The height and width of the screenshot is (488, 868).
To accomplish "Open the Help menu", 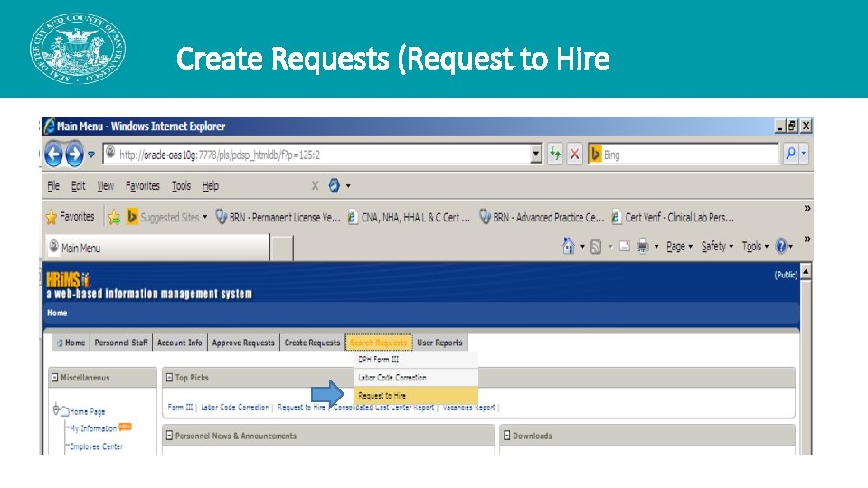I will pos(211,186).
